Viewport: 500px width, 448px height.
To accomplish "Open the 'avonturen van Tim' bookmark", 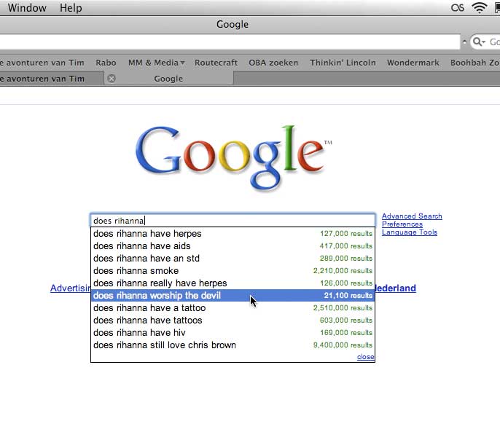I will (x=42, y=63).
